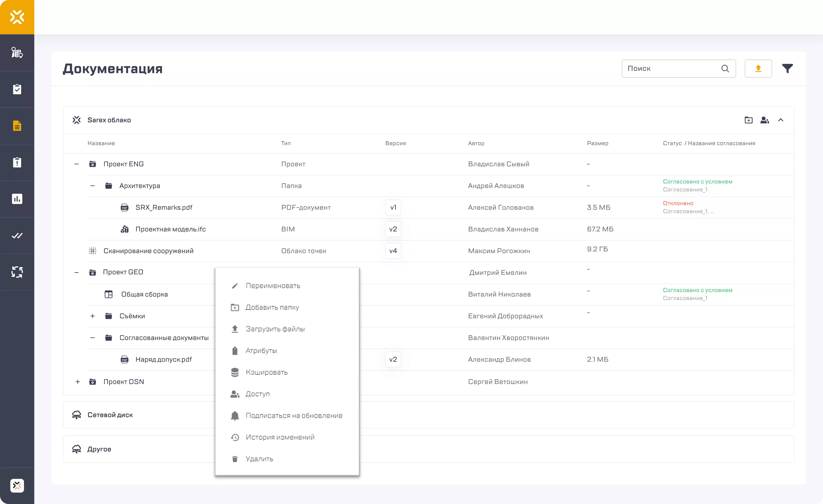Expand the Проект DSN node
Viewport: 823px width, 504px height.
point(77,381)
